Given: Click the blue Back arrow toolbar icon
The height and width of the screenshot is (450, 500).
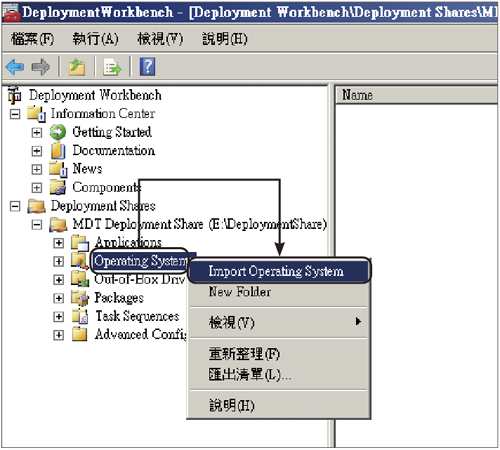Looking at the screenshot, I should coord(15,67).
